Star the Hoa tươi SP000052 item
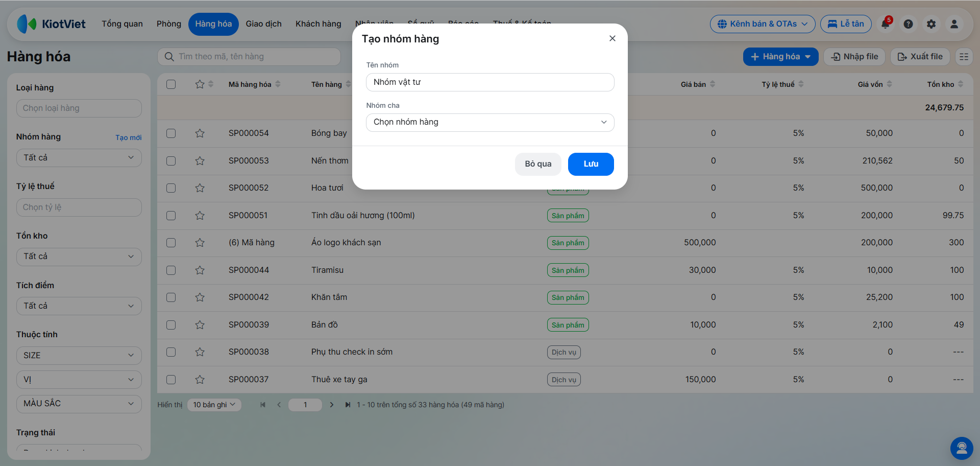The image size is (980, 466). click(x=200, y=188)
